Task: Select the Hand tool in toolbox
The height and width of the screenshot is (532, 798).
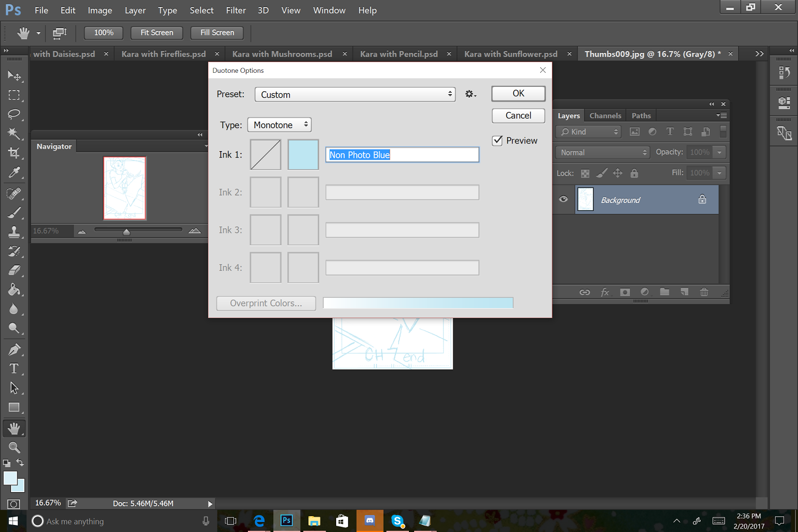Action: [14, 428]
